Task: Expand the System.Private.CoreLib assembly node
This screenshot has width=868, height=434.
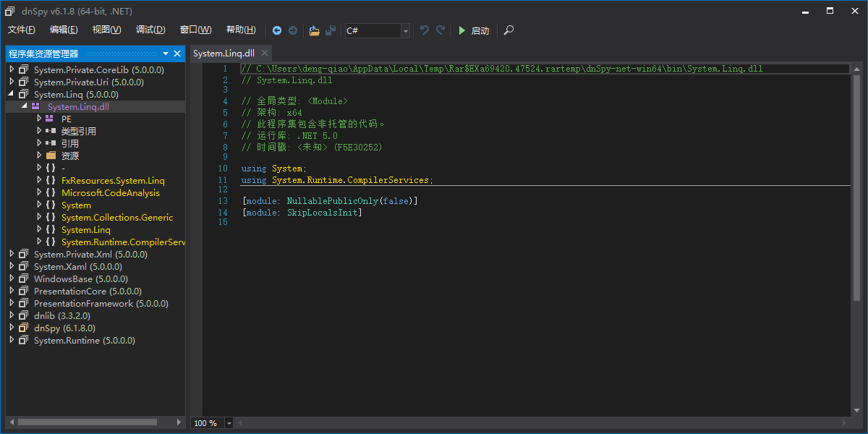Action: point(12,70)
